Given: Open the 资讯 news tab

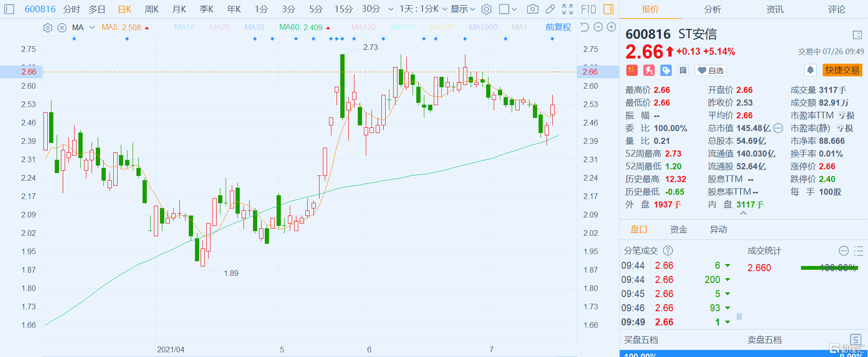Looking at the screenshot, I should point(775,9).
